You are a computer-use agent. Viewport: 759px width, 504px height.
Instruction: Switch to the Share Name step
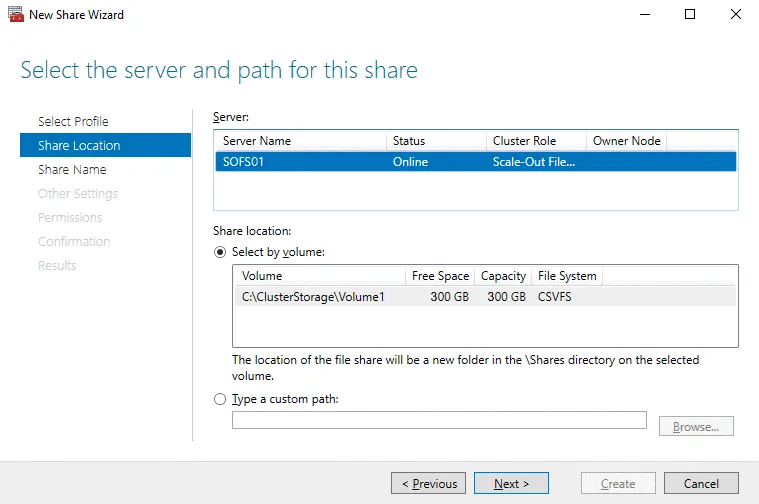72,169
